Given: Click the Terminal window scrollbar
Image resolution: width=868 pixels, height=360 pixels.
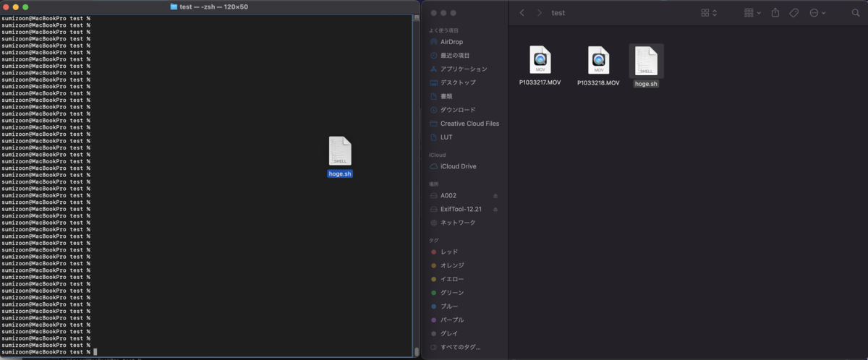Looking at the screenshot, I should (417, 351).
